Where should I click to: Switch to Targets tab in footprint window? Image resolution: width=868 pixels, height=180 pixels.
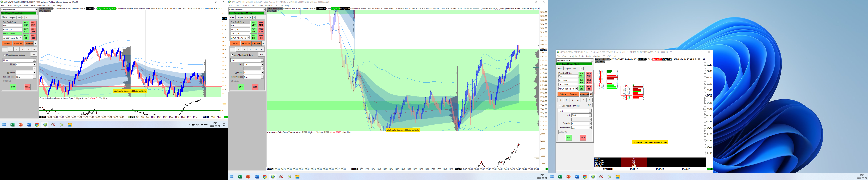[x=567, y=68]
